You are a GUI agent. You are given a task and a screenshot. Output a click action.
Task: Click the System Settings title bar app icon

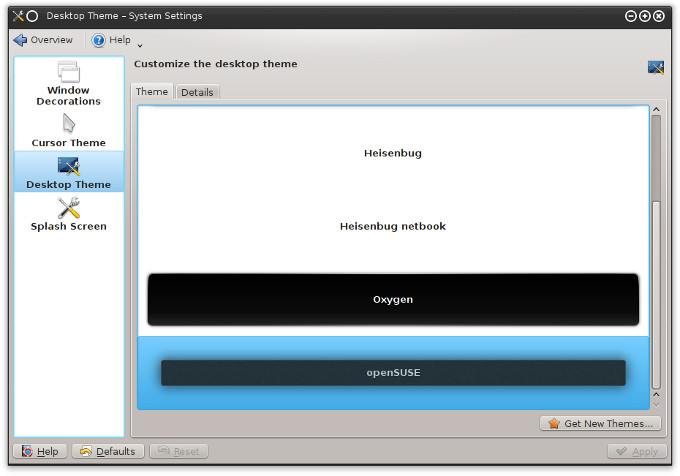17,16
